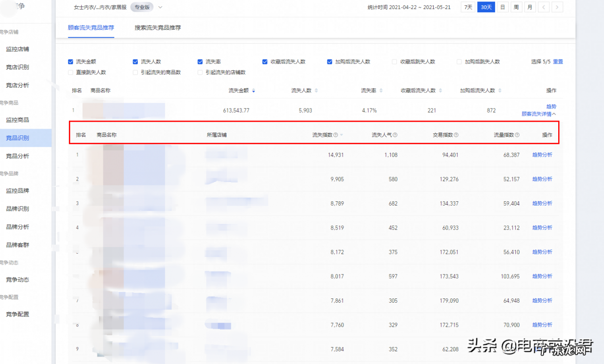Open the 女士内衣/家居服 category dropdown

point(159,7)
